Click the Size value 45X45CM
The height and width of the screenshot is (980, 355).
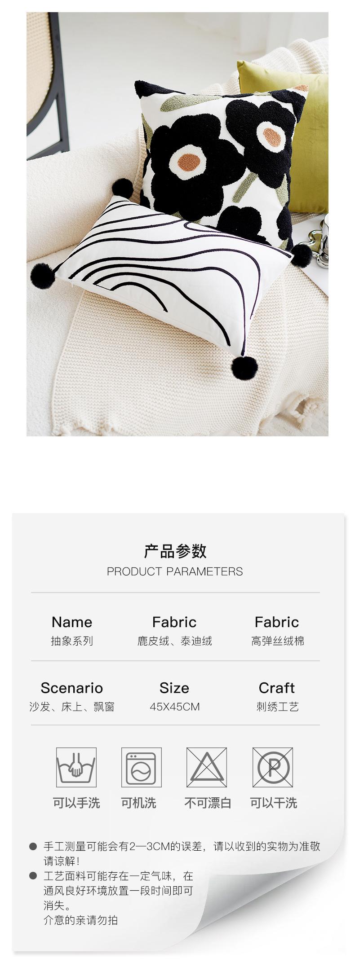[174, 707]
